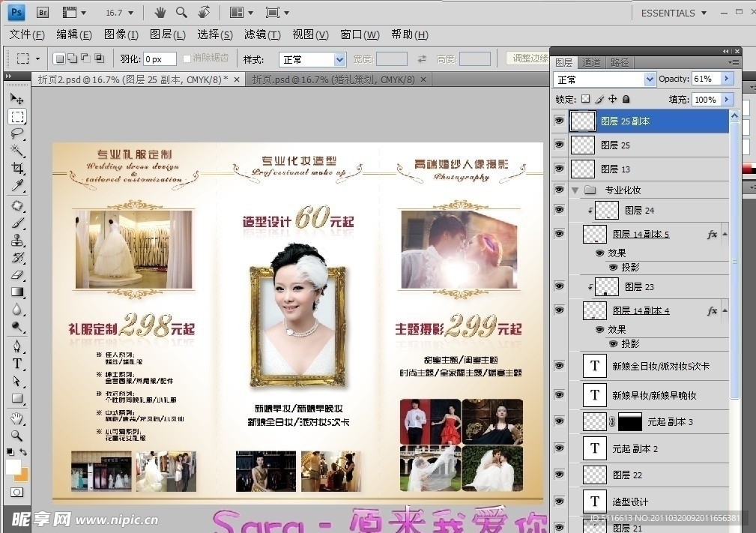Screen dimensions: 756x533
Task: Hide the 图层 25 副本 layer
Action: pos(559,121)
